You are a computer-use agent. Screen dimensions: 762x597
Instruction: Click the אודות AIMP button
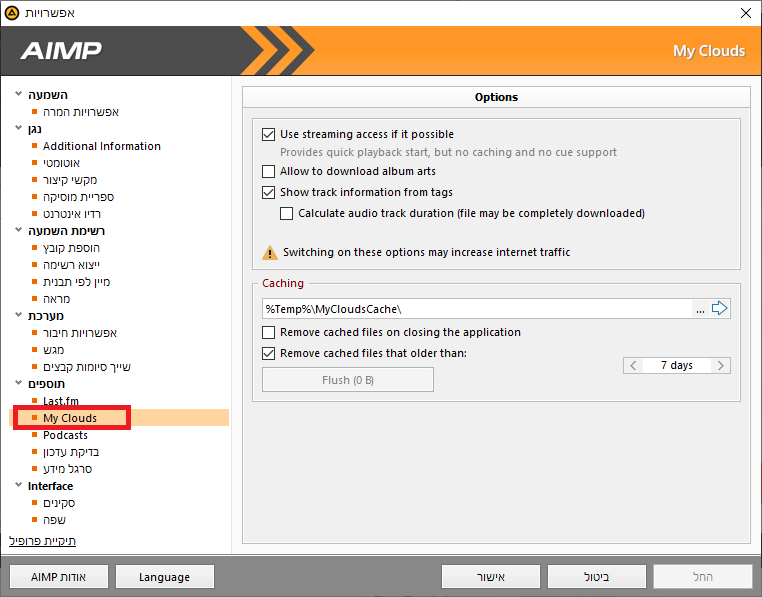coord(59,577)
